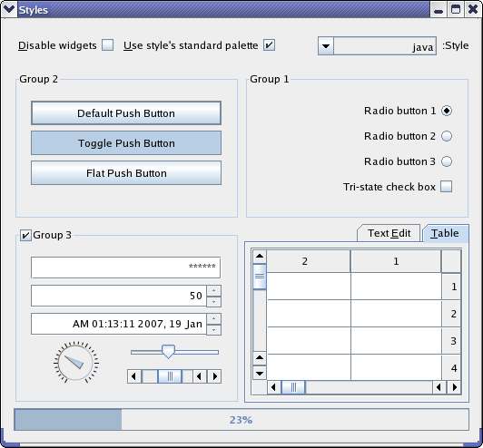Toggle the Tri-state check box
The height and width of the screenshot is (448, 483).
click(x=447, y=187)
